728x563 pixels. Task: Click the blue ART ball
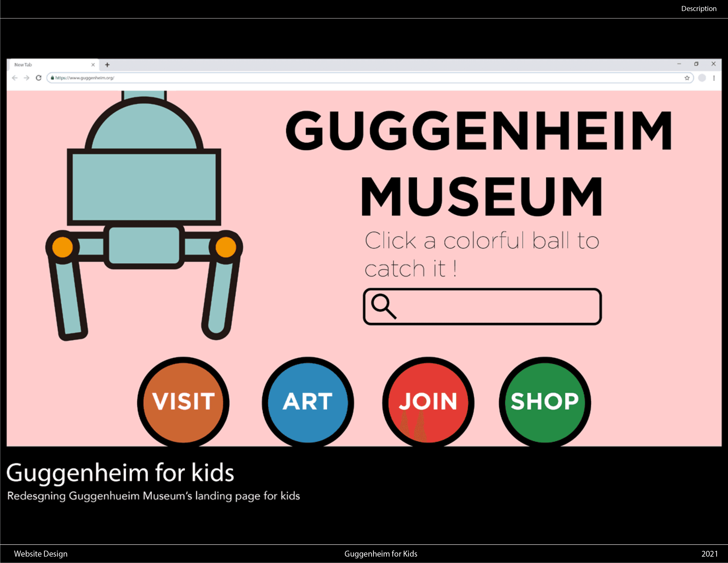pos(308,402)
